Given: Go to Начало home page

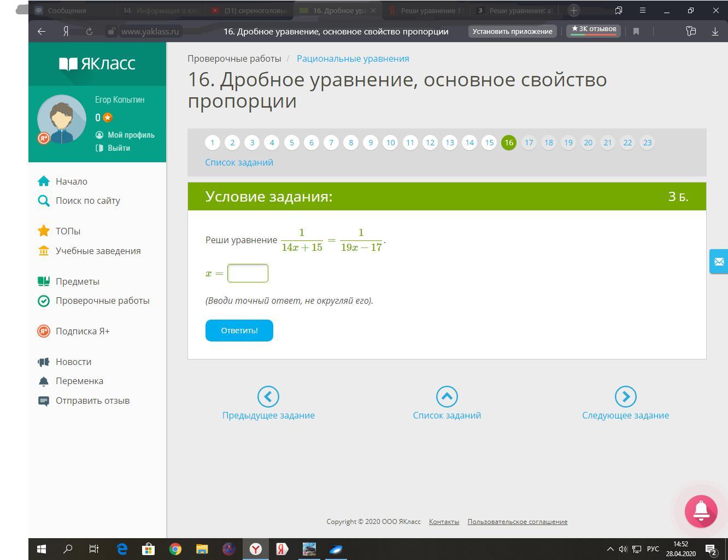Looking at the screenshot, I should pyautogui.click(x=72, y=181).
